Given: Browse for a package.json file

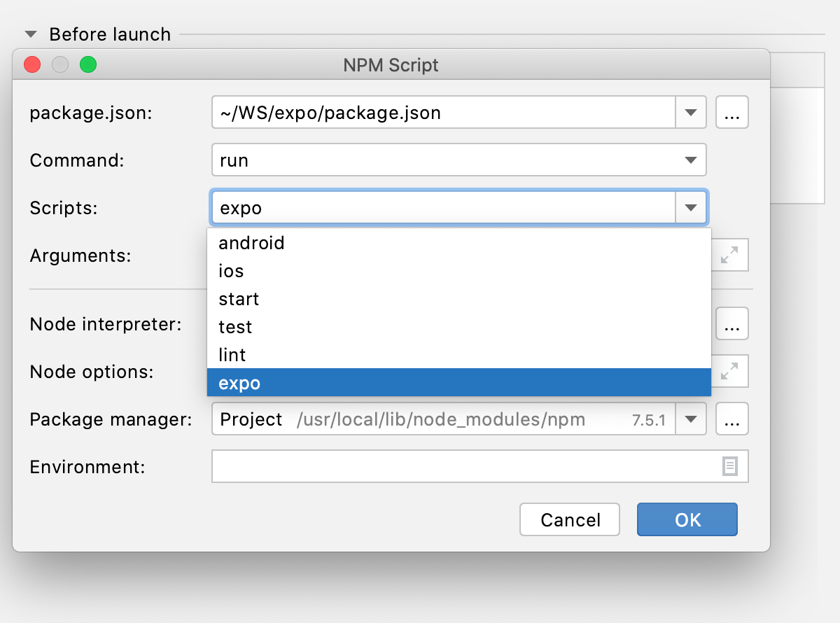Looking at the screenshot, I should pos(732,112).
